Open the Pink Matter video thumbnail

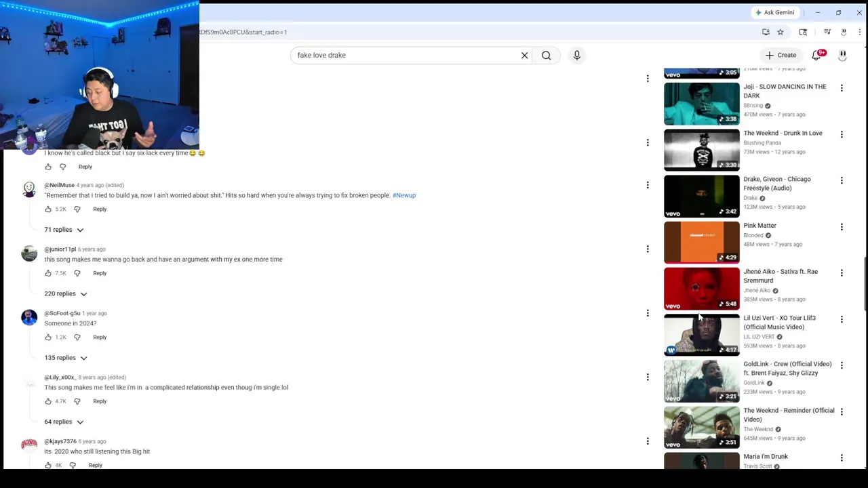(x=702, y=242)
